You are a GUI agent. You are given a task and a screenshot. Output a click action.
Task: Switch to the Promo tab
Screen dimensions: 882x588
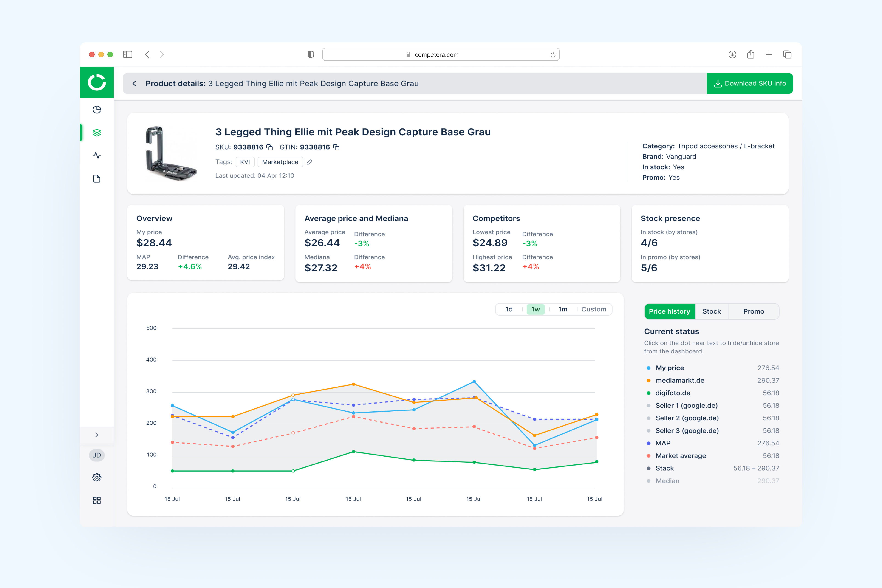[x=753, y=311]
